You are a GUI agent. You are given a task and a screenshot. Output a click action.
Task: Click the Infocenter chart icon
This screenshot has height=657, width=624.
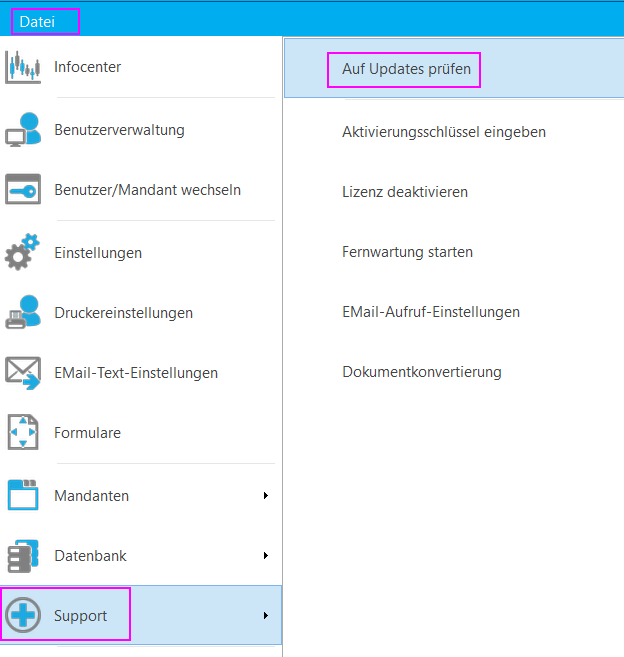pyautogui.click(x=23, y=68)
